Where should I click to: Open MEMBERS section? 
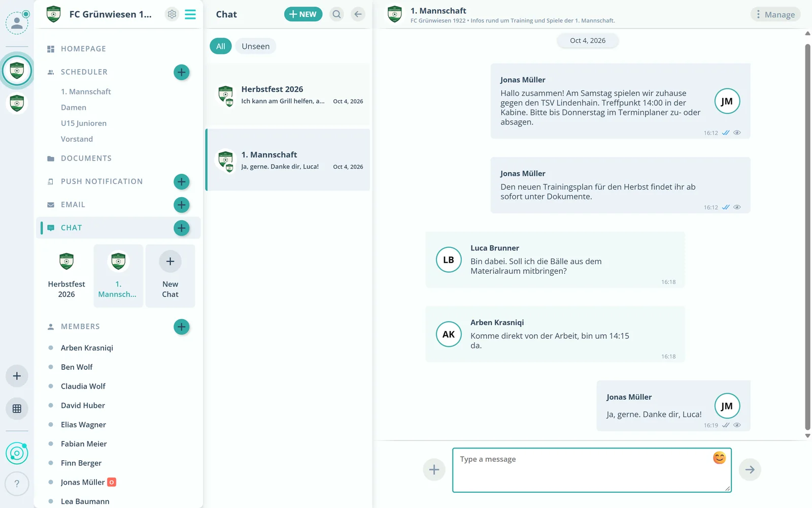coord(80,327)
